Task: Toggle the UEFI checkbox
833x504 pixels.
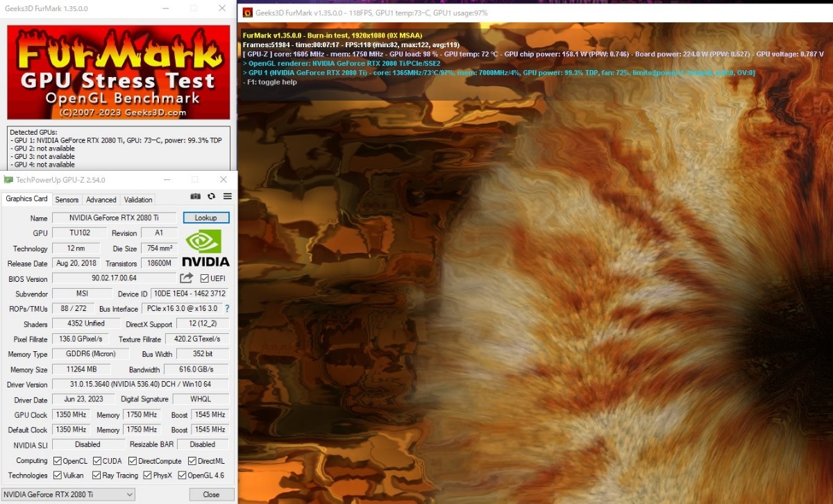Action: [x=204, y=278]
